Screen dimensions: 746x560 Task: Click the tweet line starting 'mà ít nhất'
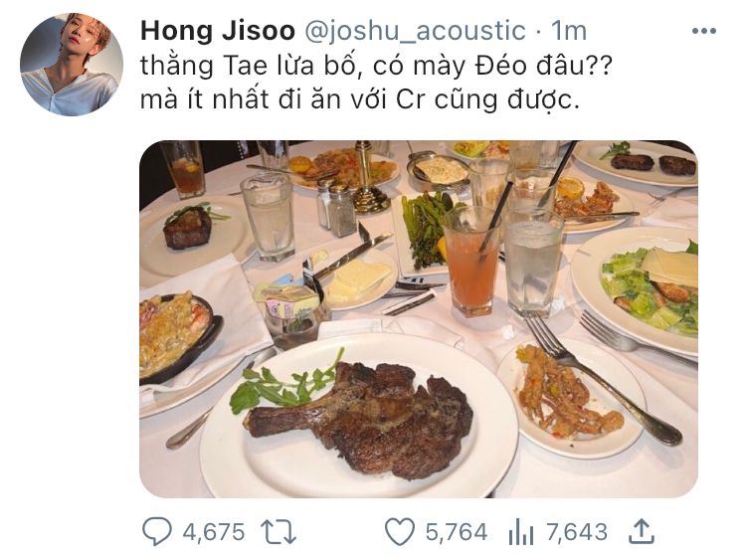point(360,100)
